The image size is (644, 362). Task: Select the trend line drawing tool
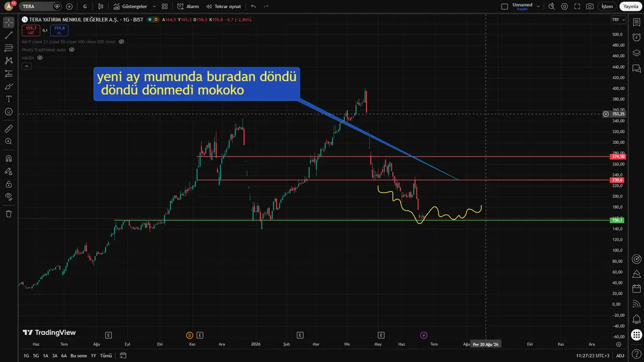point(9,35)
